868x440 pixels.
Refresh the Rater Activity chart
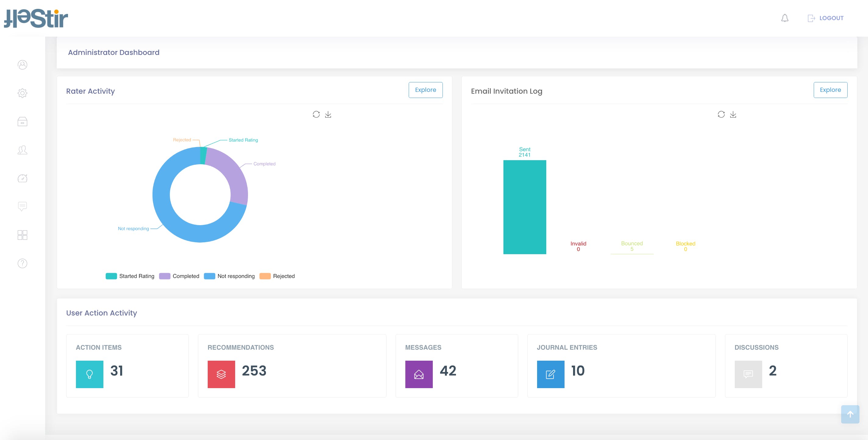pyautogui.click(x=316, y=115)
